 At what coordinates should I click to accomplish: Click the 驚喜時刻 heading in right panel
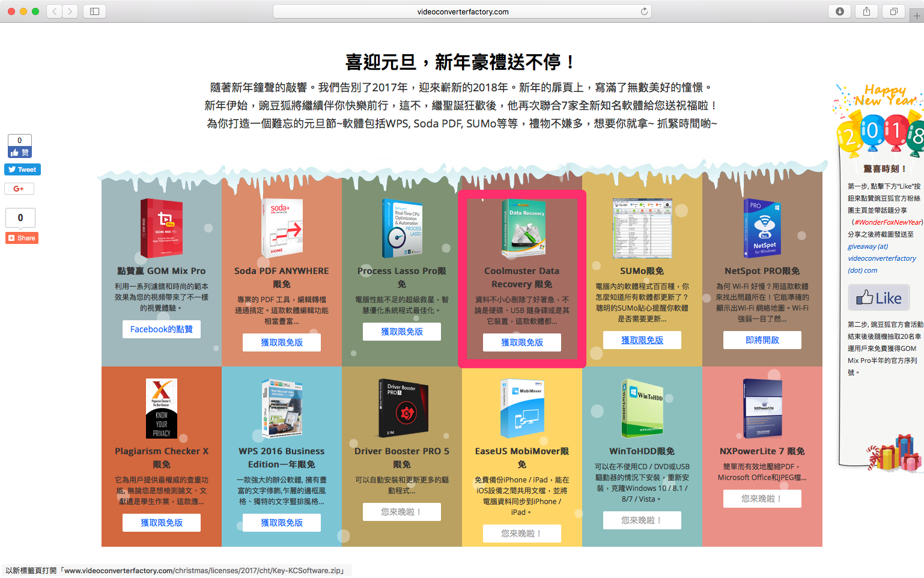coord(884,169)
